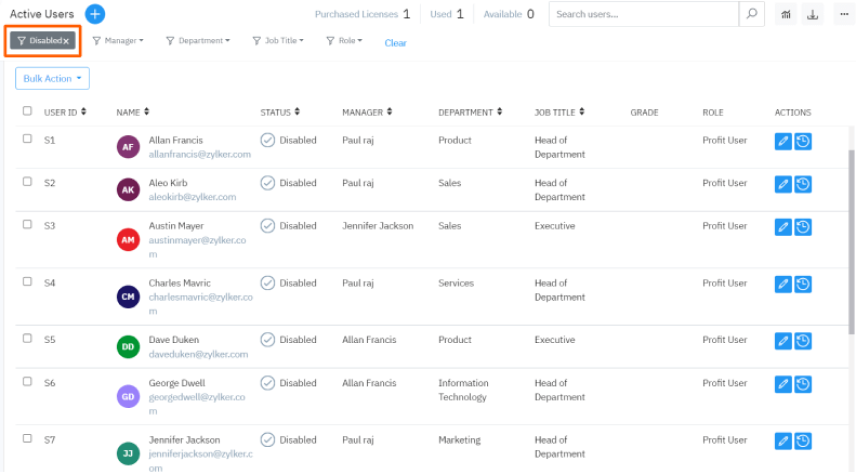Image resolution: width=856 pixels, height=472 pixels.
Task: Click the Search users input field
Action: [643, 14]
